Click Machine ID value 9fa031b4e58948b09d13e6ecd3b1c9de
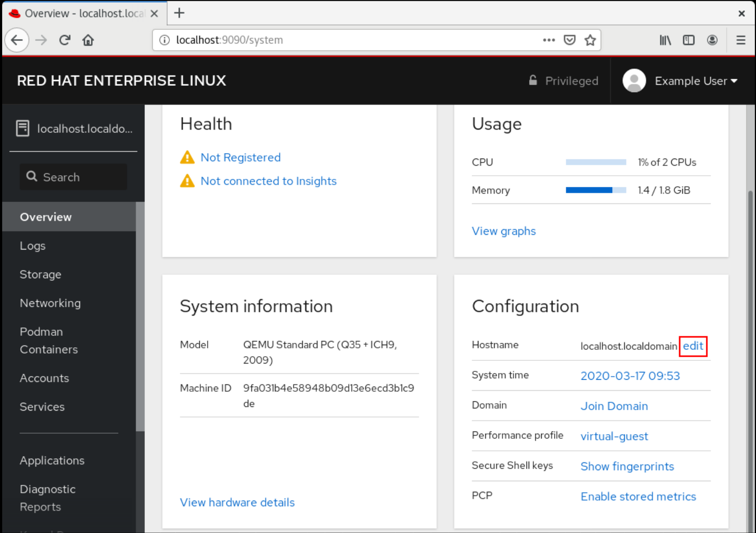756x533 pixels. tap(328, 396)
